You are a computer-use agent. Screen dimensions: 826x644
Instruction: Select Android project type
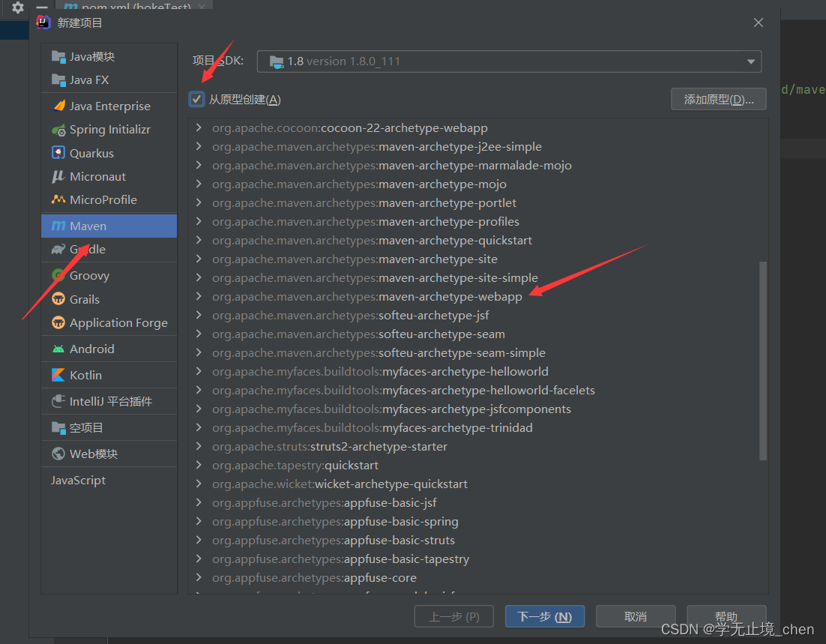109,349
